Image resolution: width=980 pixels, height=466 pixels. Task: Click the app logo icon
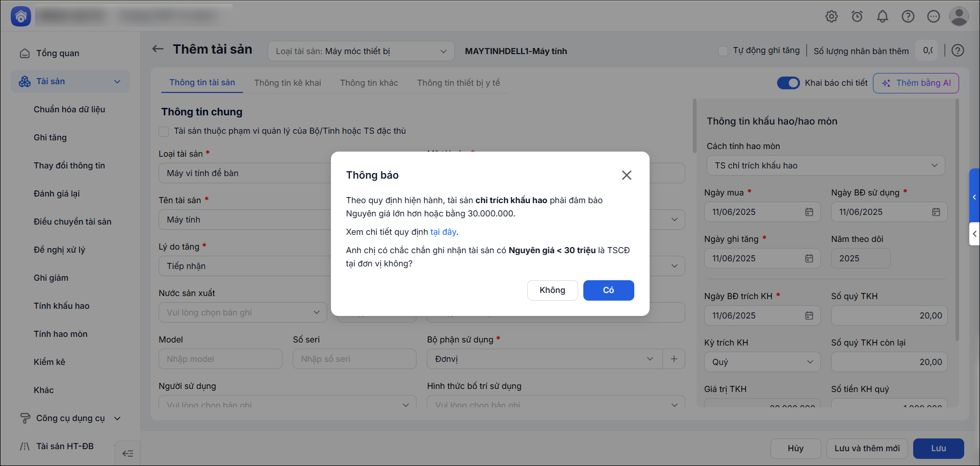click(x=21, y=16)
